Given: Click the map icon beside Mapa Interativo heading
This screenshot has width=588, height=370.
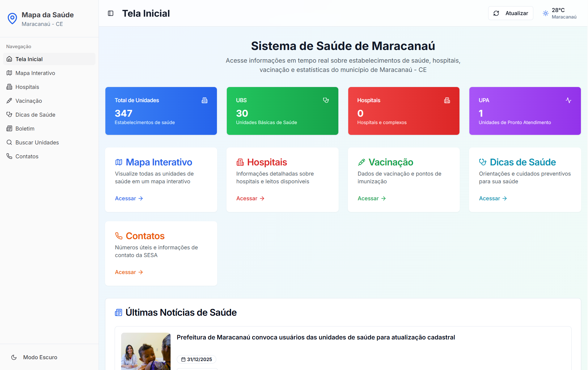Looking at the screenshot, I should pos(119,162).
